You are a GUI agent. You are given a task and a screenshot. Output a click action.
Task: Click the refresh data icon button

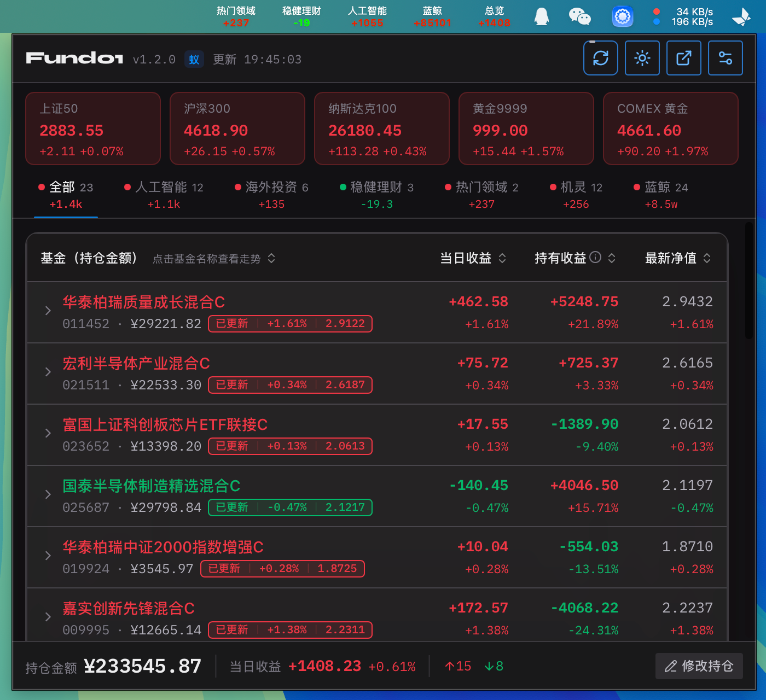pos(601,58)
